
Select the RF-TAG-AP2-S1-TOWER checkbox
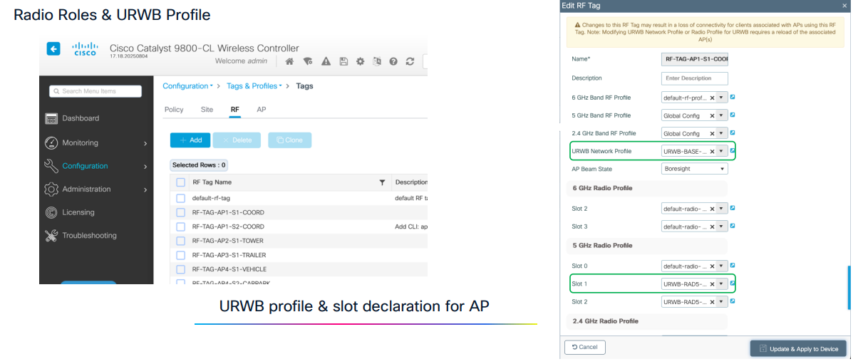(180, 241)
